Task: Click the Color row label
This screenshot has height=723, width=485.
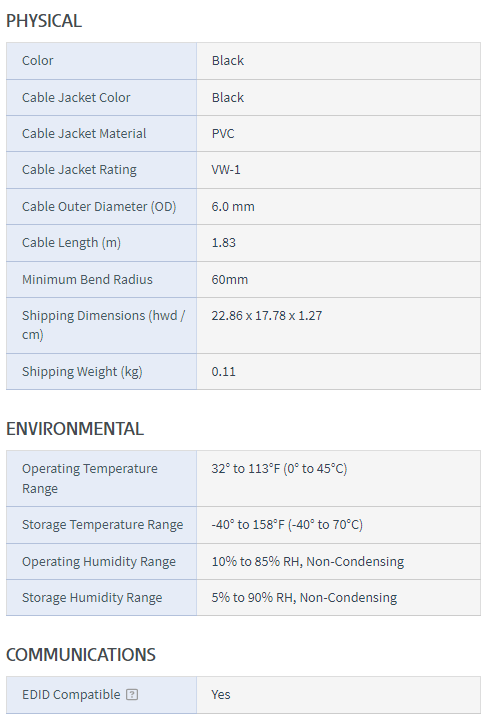Action: (38, 60)
